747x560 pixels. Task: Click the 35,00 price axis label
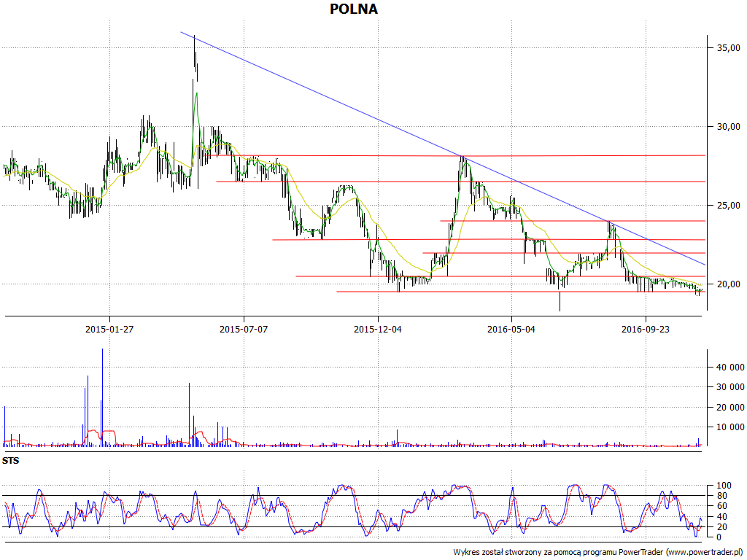point(729,47)
